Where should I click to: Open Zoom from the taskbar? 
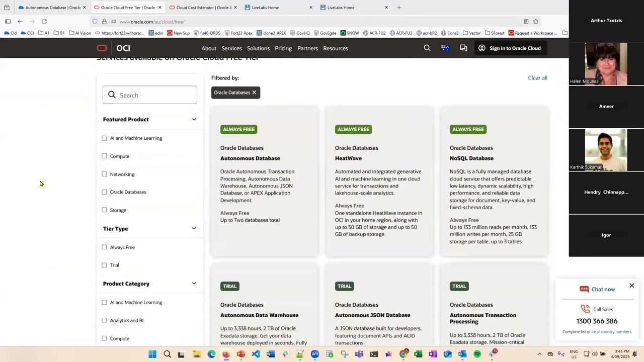pyautogui.click(x=315, y=354)
